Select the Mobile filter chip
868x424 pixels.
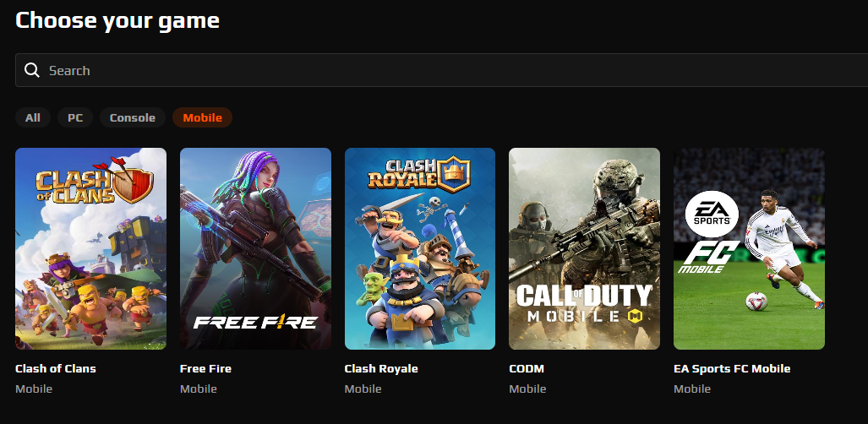[x=203, y=117]
